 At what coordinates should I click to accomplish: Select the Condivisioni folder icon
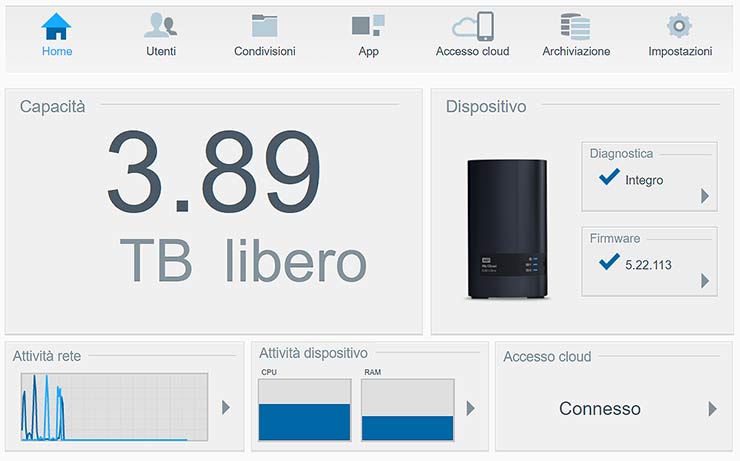click(264, 25)
